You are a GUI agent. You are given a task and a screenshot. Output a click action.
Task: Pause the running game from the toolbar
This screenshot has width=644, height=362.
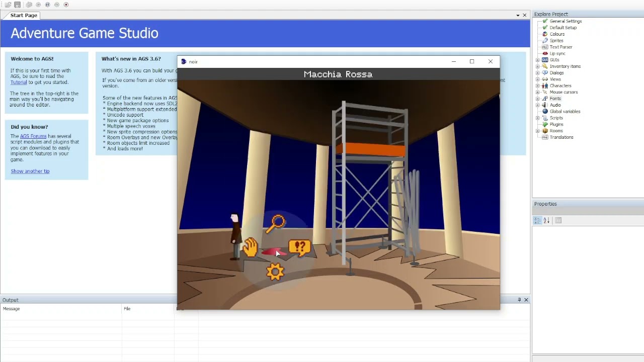pos(47,5)
